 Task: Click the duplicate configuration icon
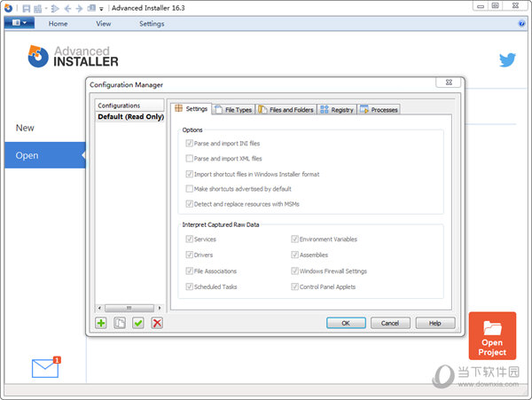click(x=120, y=323)
